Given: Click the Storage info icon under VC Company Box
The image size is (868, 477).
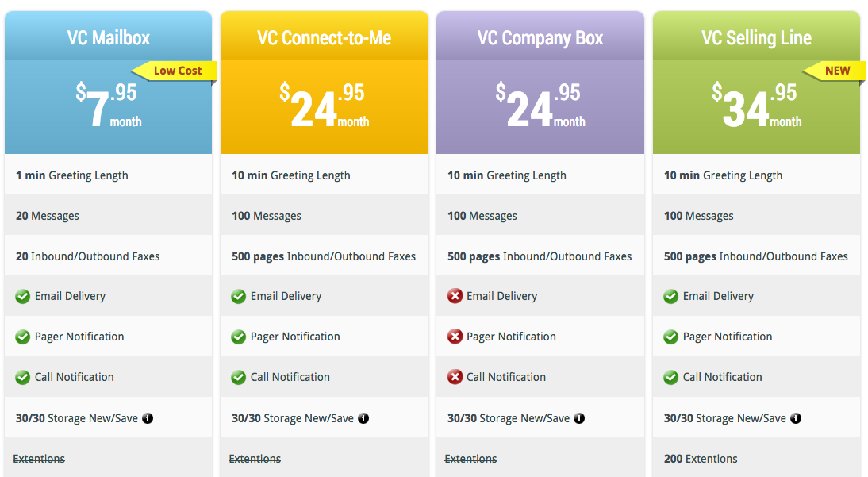Looking at the screenshot, I should [579, 418].
